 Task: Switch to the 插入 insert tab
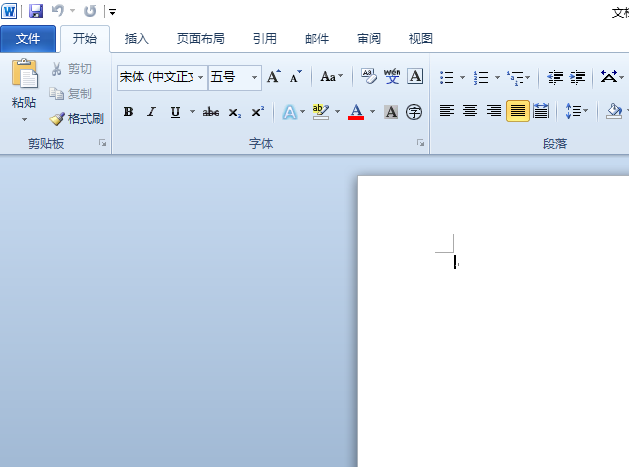136,39
